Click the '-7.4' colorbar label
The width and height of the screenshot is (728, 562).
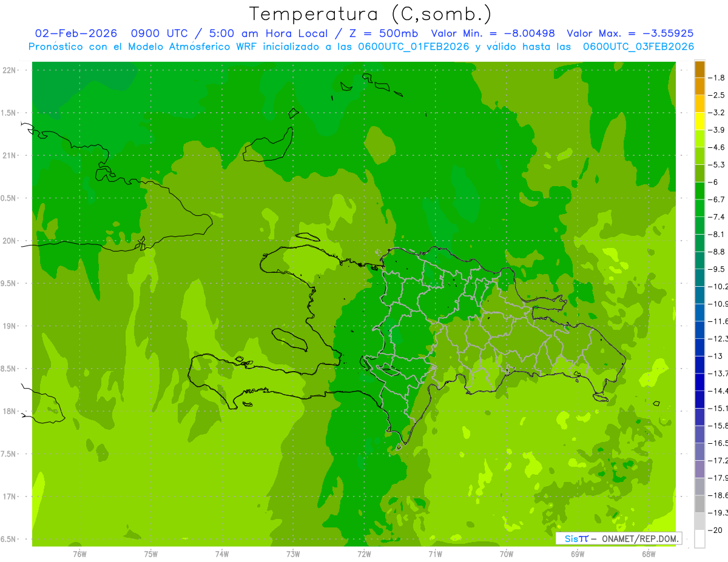coord(716,216)
